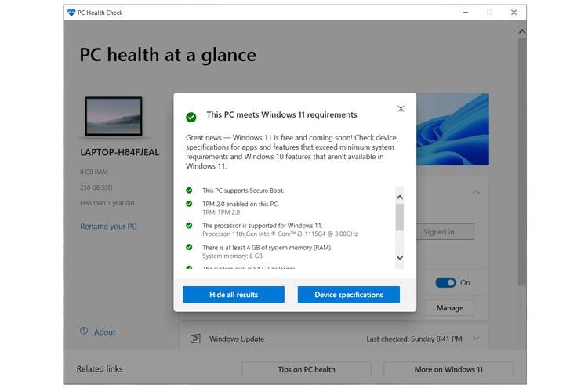This screenshot has height=392, width=588.
Task: Click the Windows 11 bloom wallpaper image
Action: [452, 129]
